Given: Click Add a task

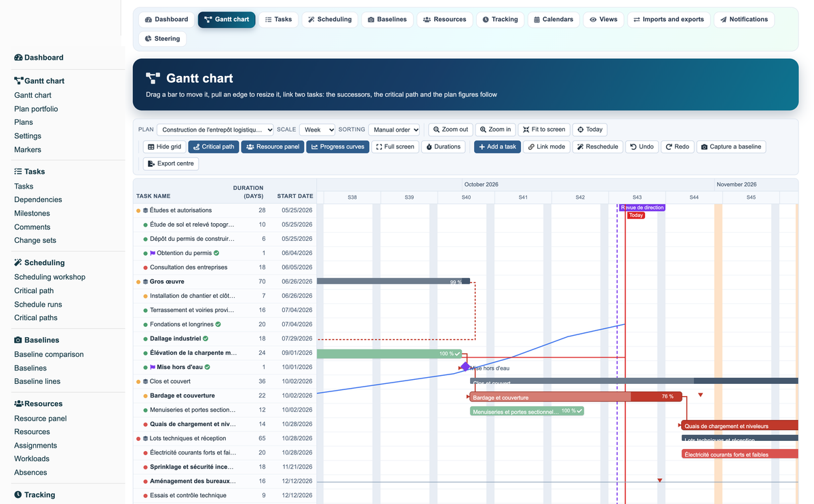Looking at the screenshot, I should (x=497, y=147).
